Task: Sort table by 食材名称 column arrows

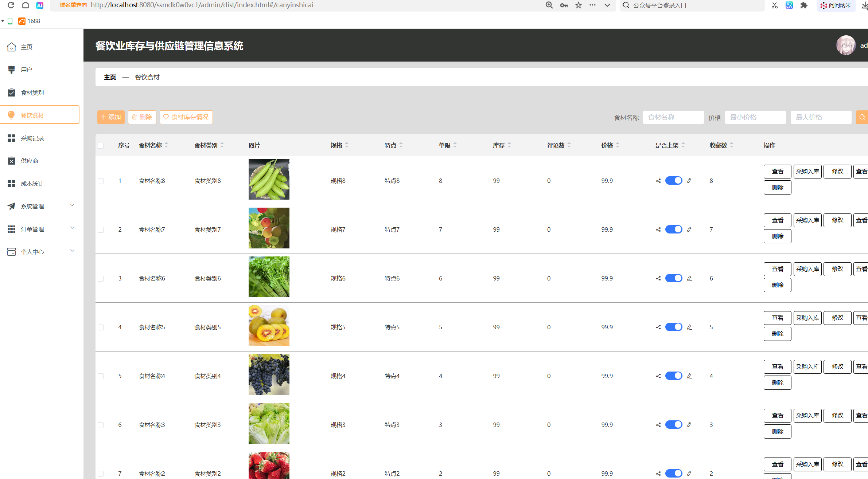Action: tap(166, 145)
